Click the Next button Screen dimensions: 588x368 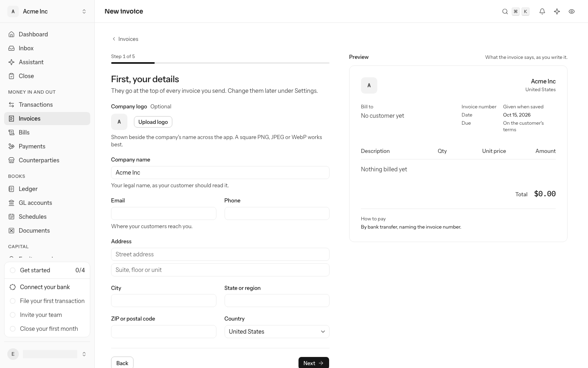coord(314,363)
